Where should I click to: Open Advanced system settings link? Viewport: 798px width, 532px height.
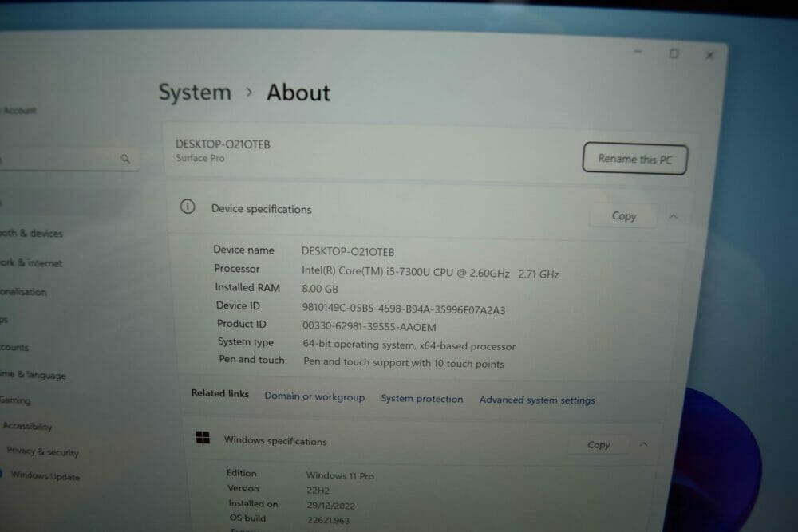coord(537,400)
